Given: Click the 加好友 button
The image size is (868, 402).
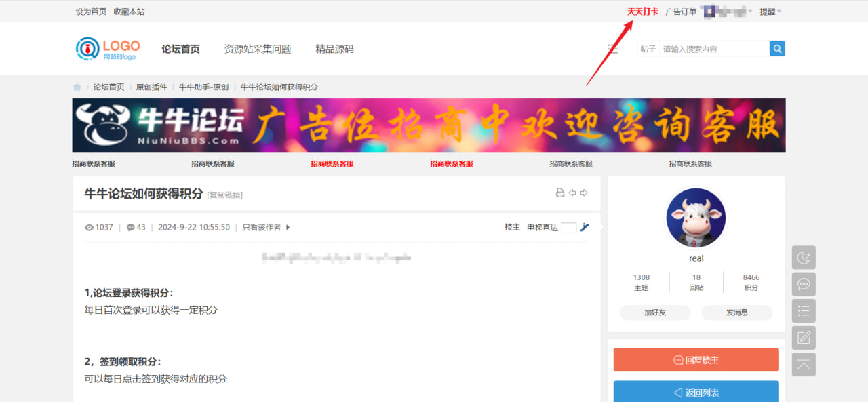Looking at the screenshot, I should 655,313.
